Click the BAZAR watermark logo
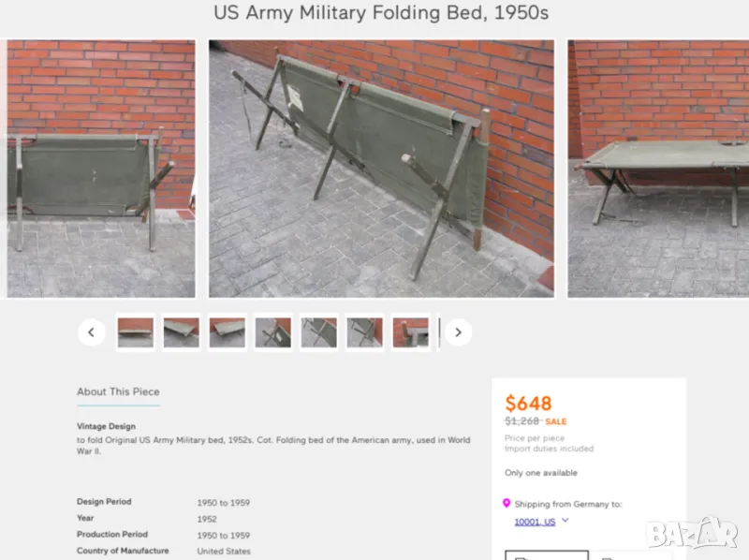Image resolution: width=749 pixels, height=560 pixels. pyautogui.click(x=692, y=534)
